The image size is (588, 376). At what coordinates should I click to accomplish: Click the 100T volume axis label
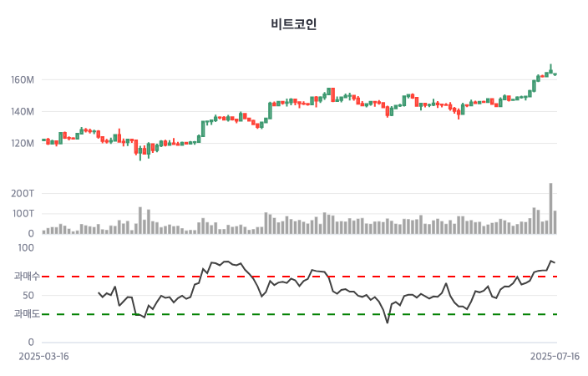(x=23, y=214)
